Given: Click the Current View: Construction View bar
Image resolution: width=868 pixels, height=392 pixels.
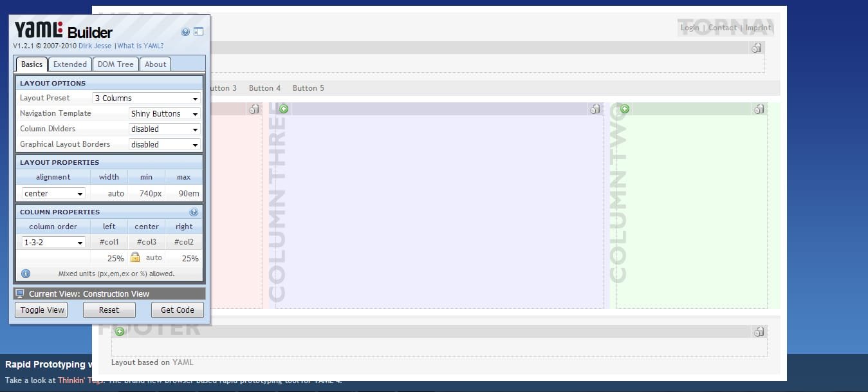Looking at the screenshot, I should tap(109, 294).
